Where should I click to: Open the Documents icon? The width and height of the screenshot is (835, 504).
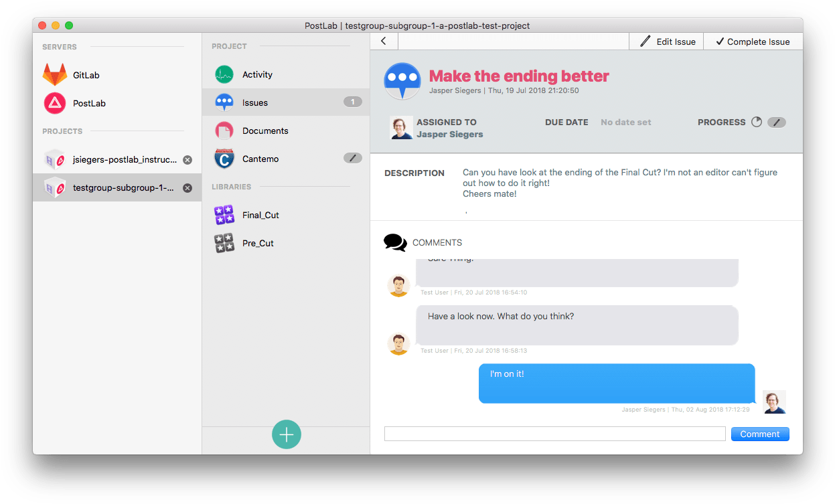click(224, 131)
